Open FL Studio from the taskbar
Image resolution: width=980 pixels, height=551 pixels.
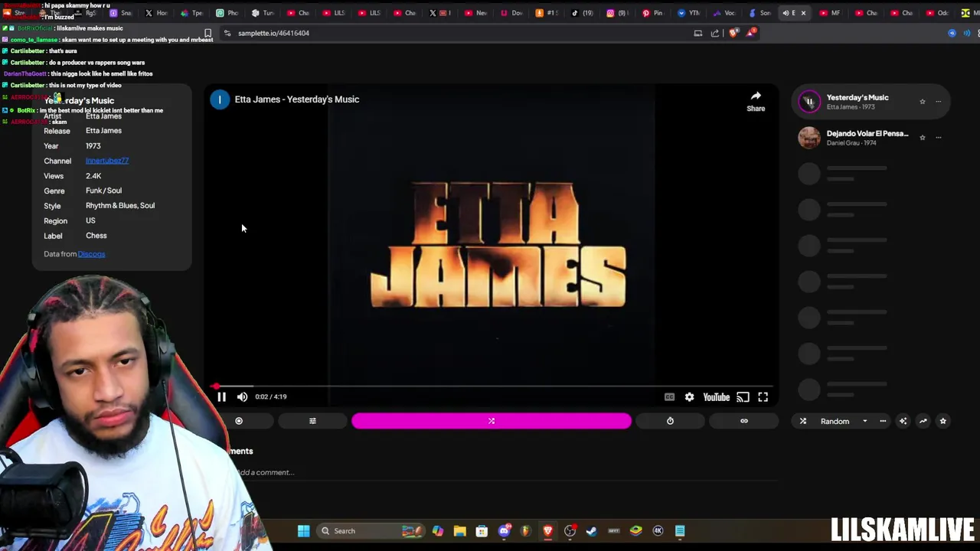point(525,531)
